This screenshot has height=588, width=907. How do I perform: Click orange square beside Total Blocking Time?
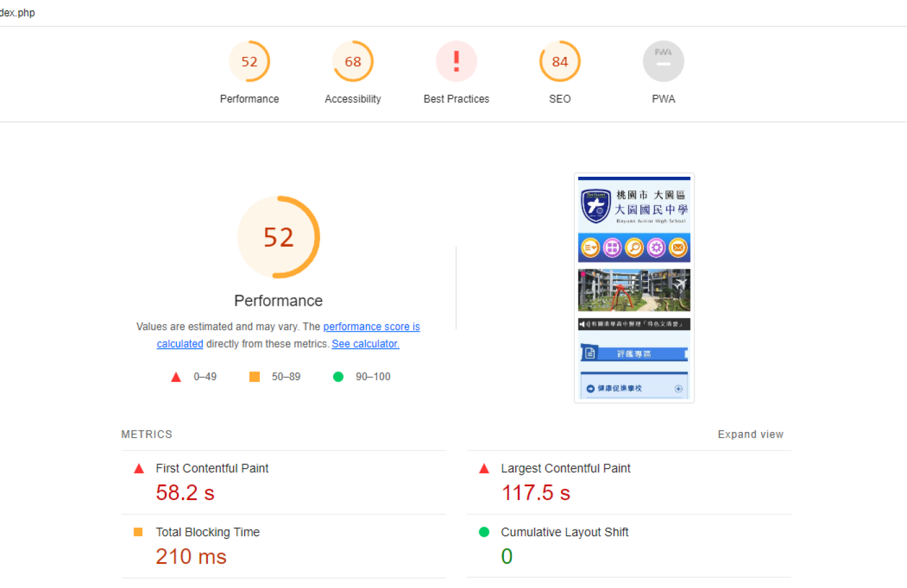click(138, 532)
